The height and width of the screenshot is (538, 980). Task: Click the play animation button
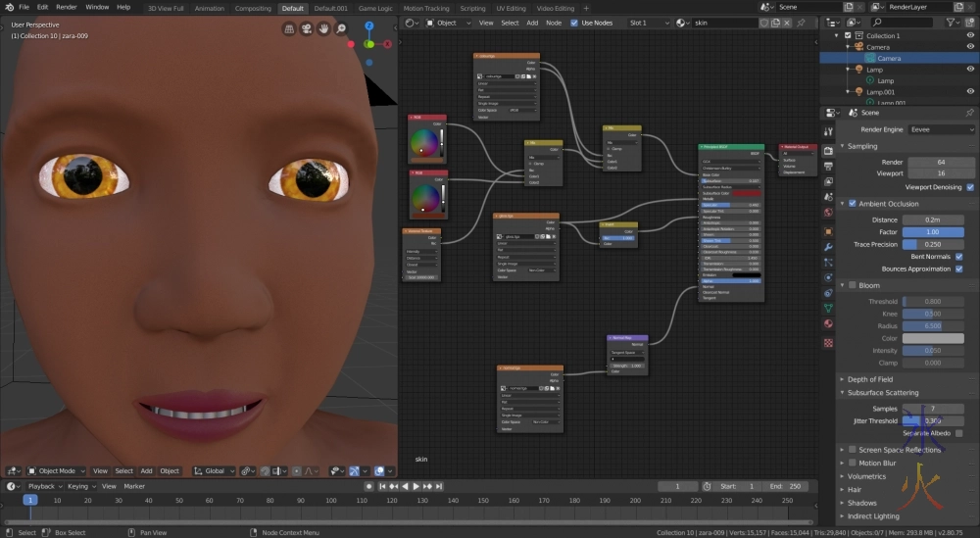click(x=416, y=486)
